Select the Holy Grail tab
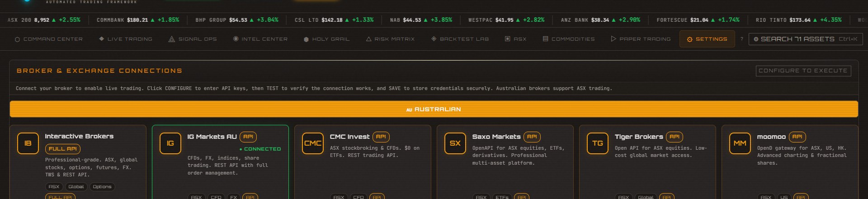The image size is (868, 199). 326,39
